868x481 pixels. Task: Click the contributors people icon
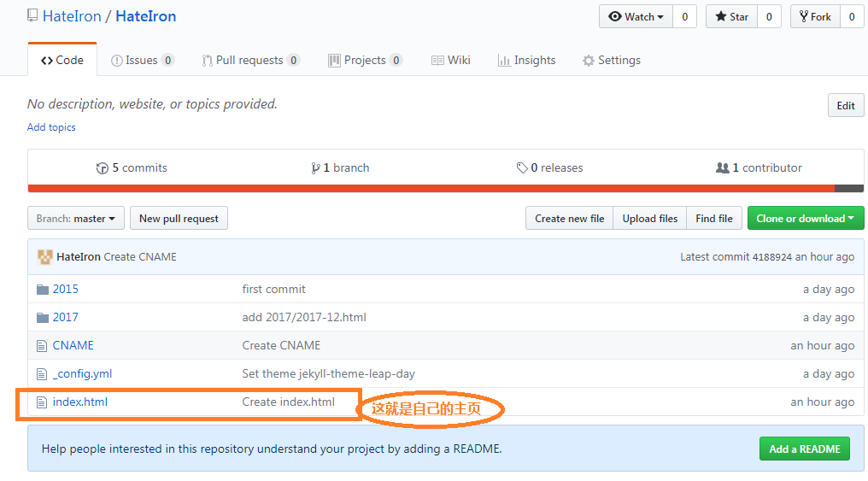pos(723,167)
